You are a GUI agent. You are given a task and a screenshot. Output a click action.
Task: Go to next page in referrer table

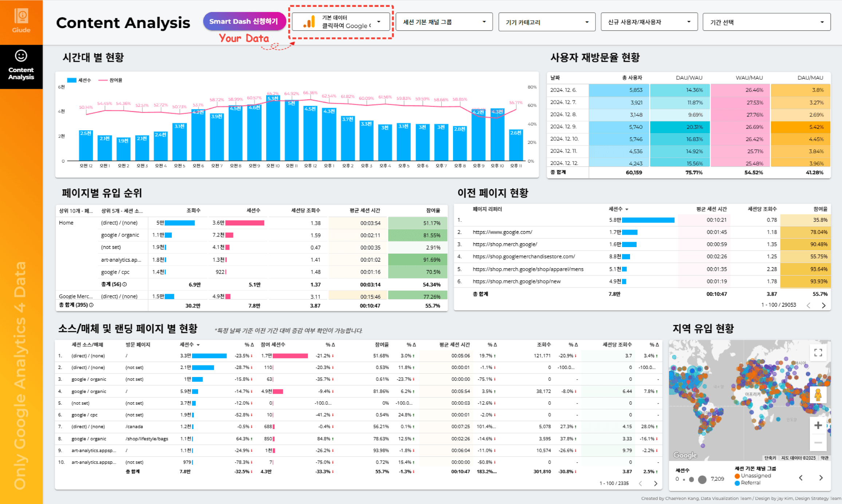click(x=823, y=305)
